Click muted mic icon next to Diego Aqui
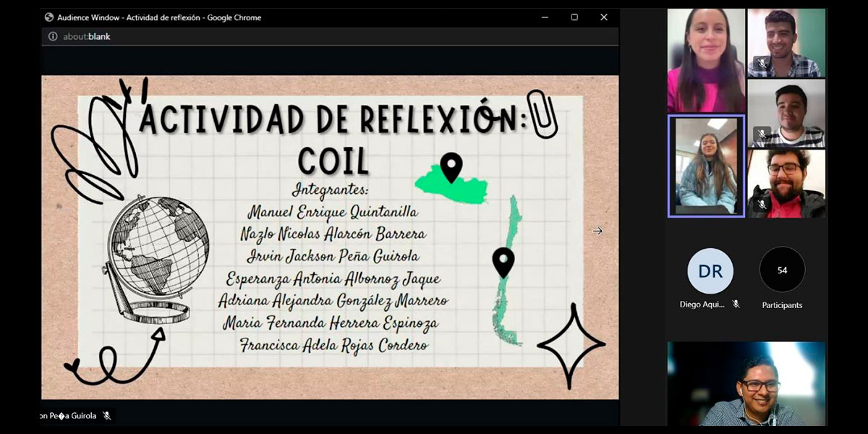 [x=736, y=305]
